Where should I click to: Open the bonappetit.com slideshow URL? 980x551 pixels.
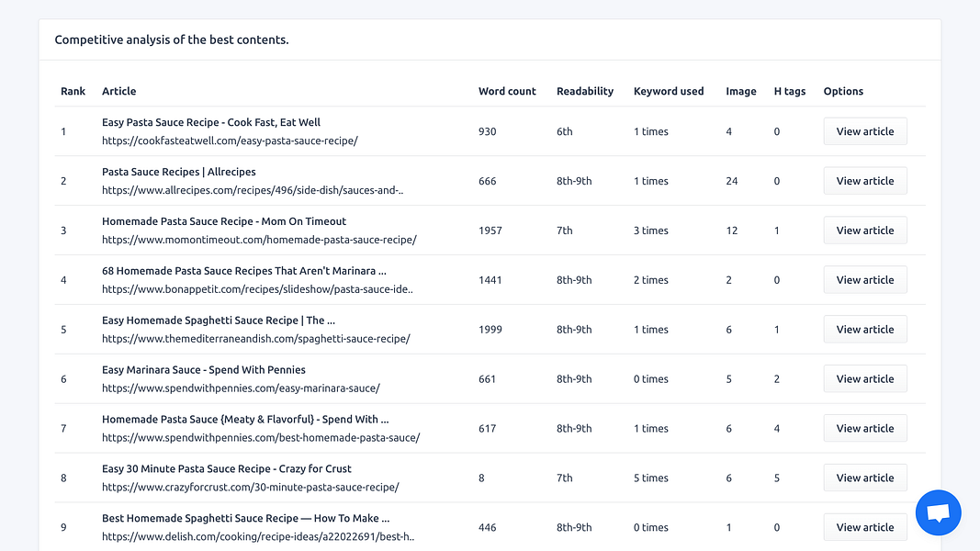coord(257,289)
